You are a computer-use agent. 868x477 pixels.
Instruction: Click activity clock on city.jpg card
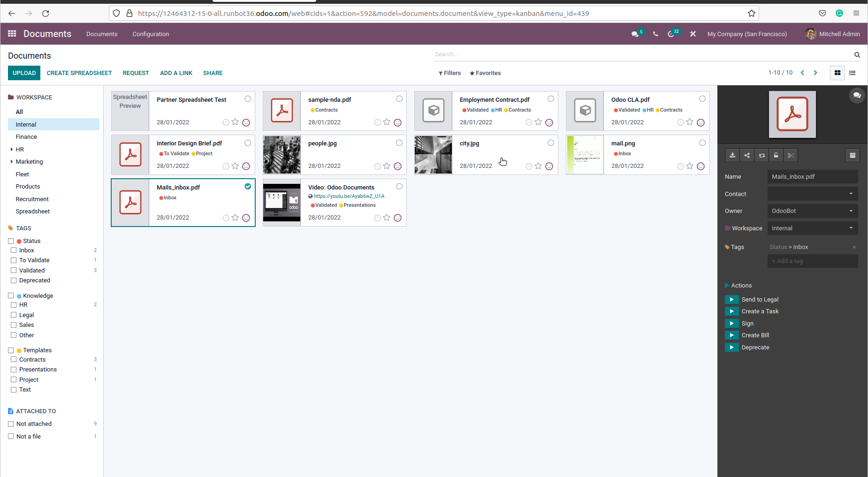click(529, 166)
